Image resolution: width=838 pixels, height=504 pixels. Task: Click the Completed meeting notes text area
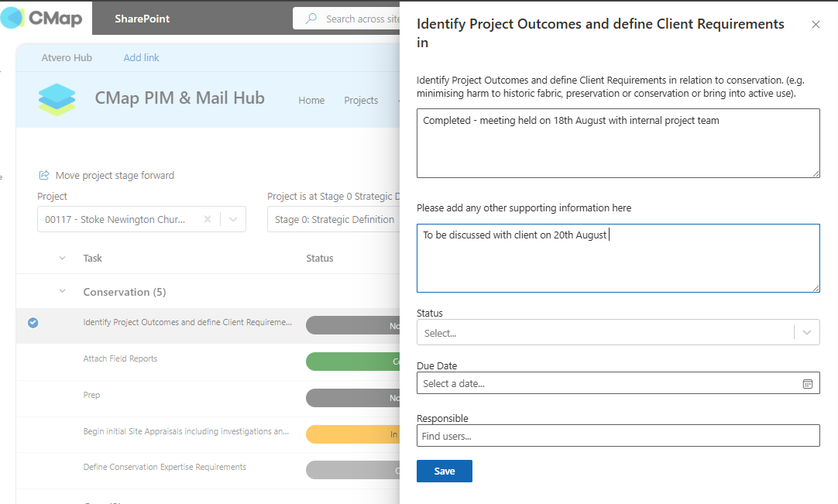618,143
